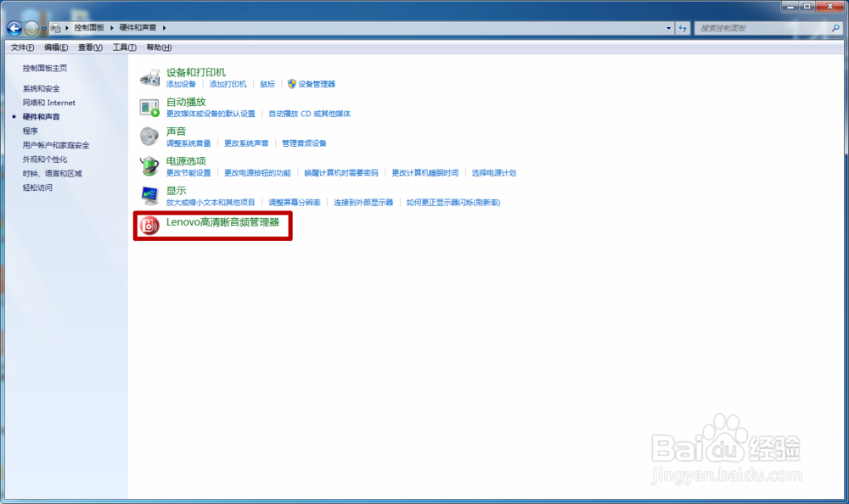The image size is (849, 504).
Task: Click 自动播放 CD 或其他媒体 link
Action: click(310, 114)
